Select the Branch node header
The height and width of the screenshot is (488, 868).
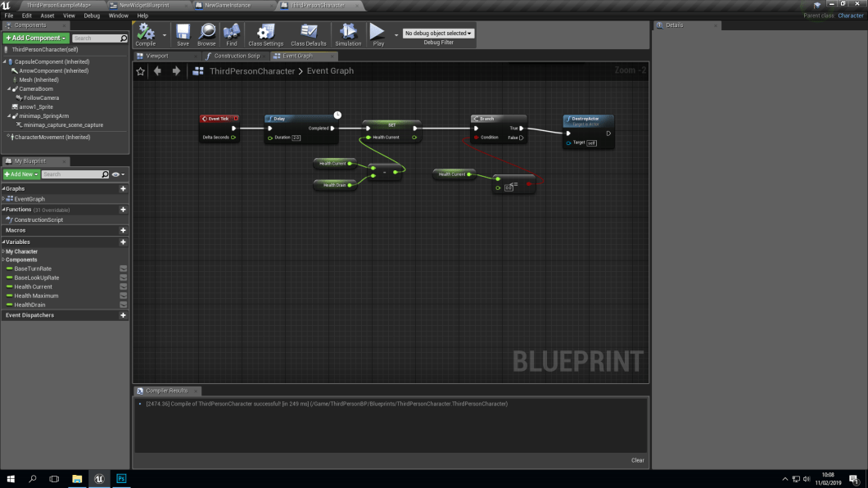tap(498, 119)
